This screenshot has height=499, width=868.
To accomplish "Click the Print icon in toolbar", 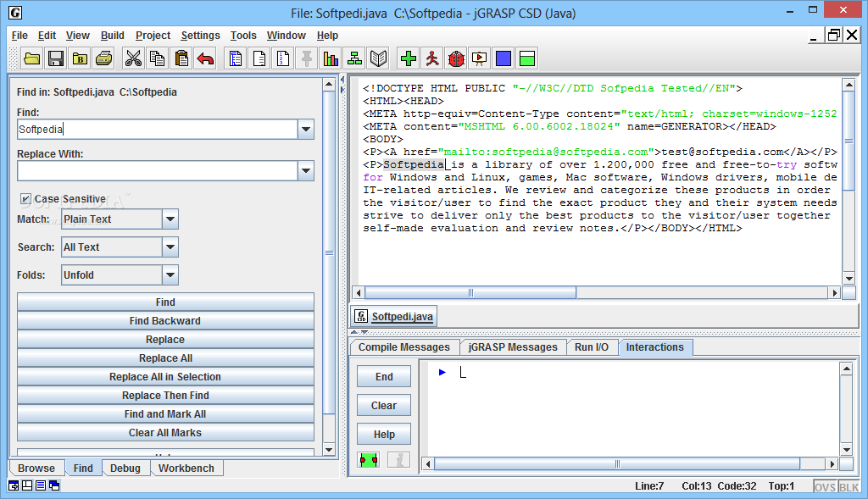I will point(103,58).
